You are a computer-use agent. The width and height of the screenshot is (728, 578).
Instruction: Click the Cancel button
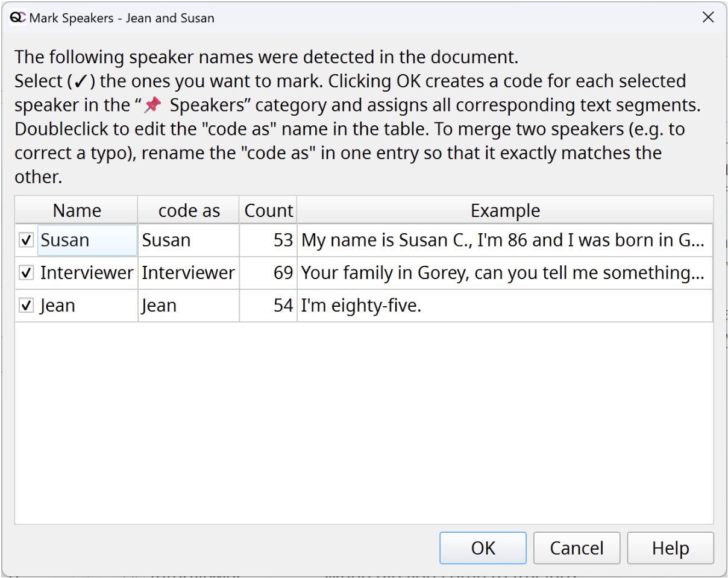coord(577,548)
